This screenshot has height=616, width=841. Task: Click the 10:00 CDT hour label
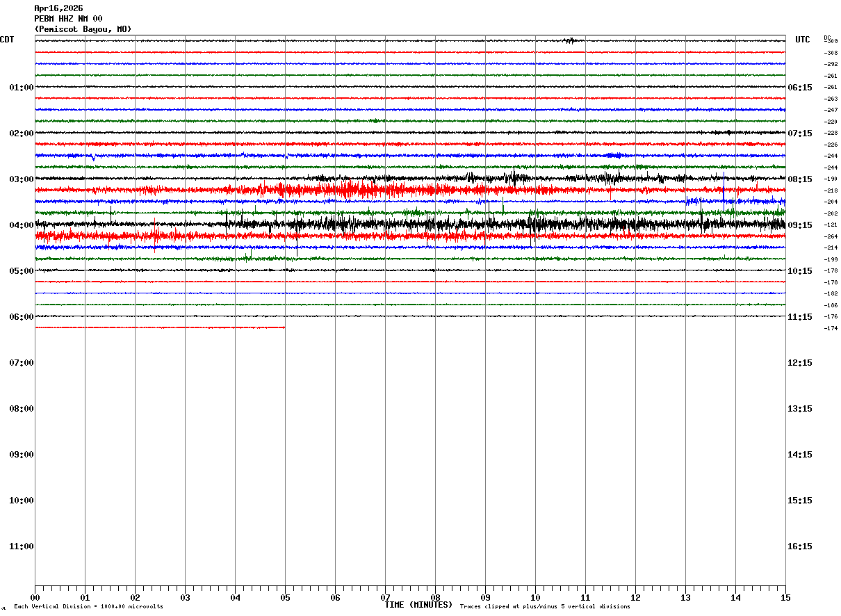(22, 501)
